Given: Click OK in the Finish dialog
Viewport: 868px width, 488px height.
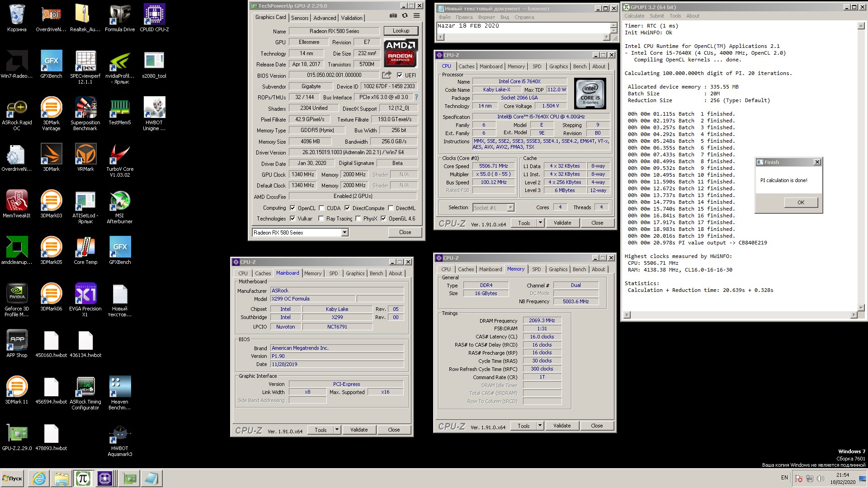Looking at the screenshot, I should (x=801, y=202).
